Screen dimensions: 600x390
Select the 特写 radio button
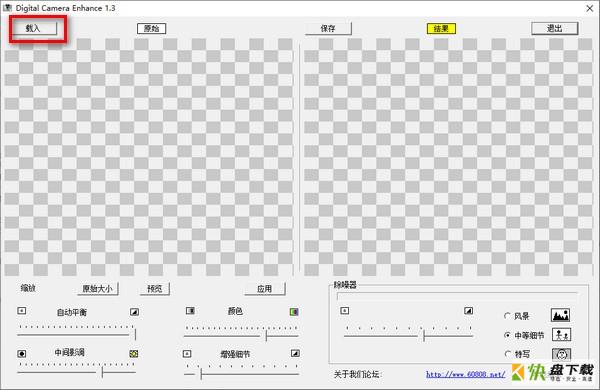coord(508,354)
